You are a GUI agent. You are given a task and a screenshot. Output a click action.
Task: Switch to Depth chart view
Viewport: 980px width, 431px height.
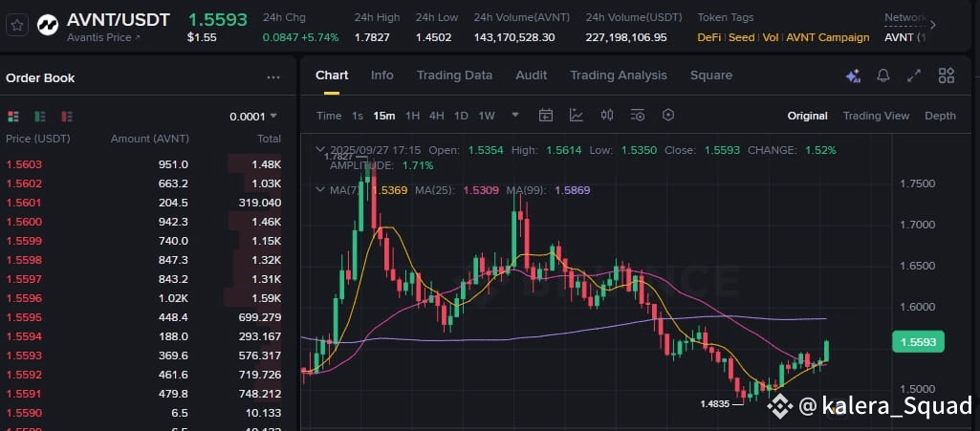pos(940,116)
